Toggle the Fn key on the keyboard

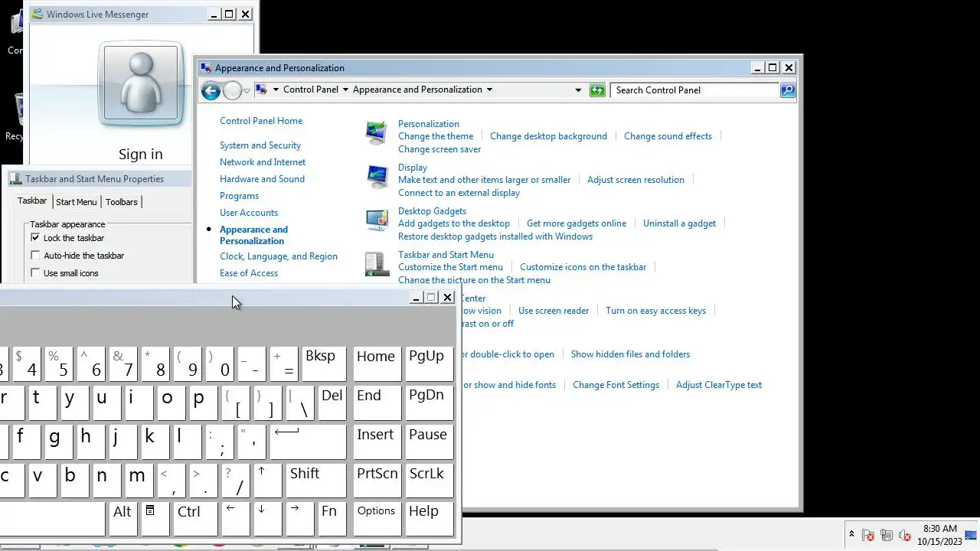[x=332, y=519]
